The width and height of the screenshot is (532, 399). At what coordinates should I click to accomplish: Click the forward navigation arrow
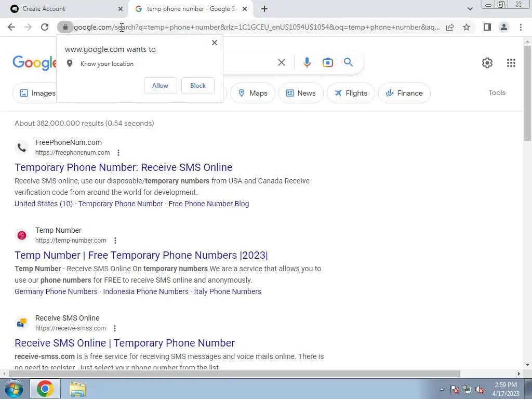[x=28, y=27]
